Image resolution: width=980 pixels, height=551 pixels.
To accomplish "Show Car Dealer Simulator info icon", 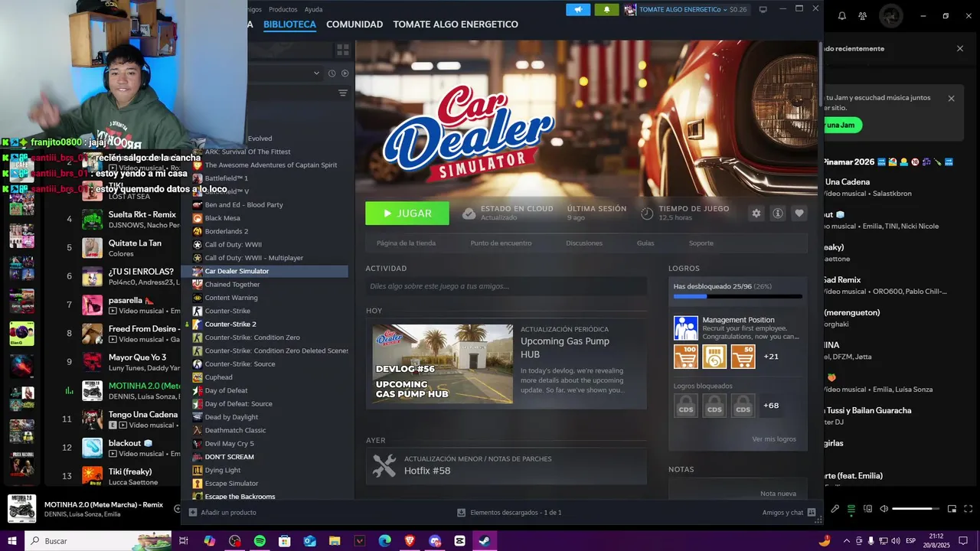I will pos(778,214).
